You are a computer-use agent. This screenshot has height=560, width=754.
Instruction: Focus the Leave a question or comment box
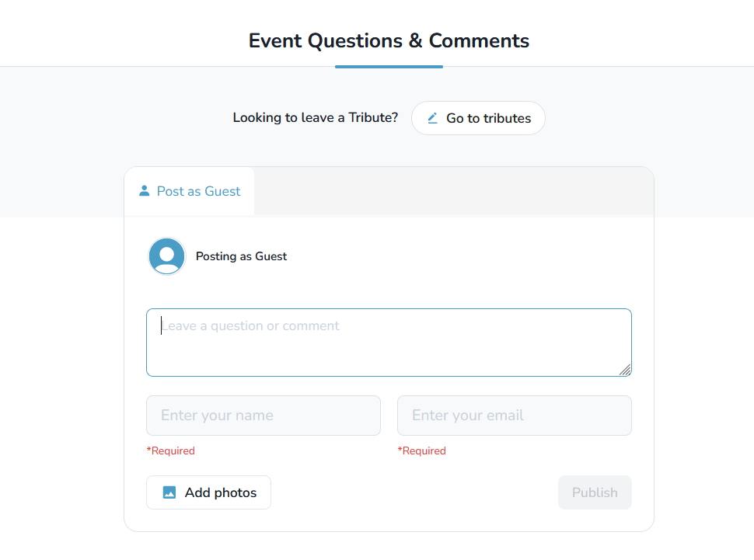click(389, 343)
